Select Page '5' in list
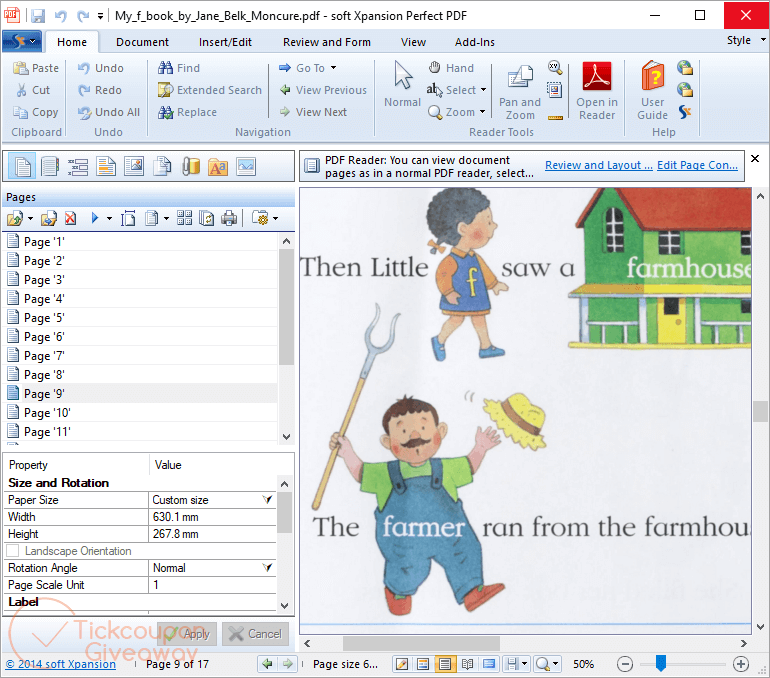Screen dimensions: 770x678 click(x=141, y=318)
